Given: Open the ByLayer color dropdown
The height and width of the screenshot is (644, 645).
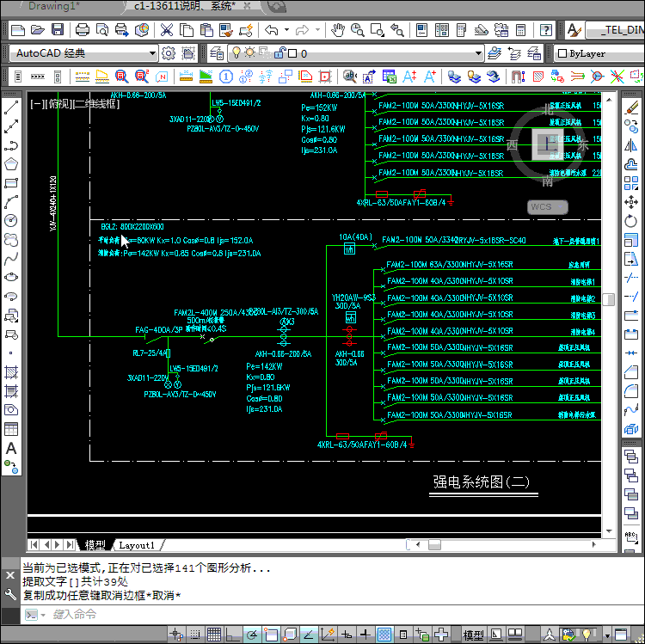Looking at the screenshot, I should [602, 53].
